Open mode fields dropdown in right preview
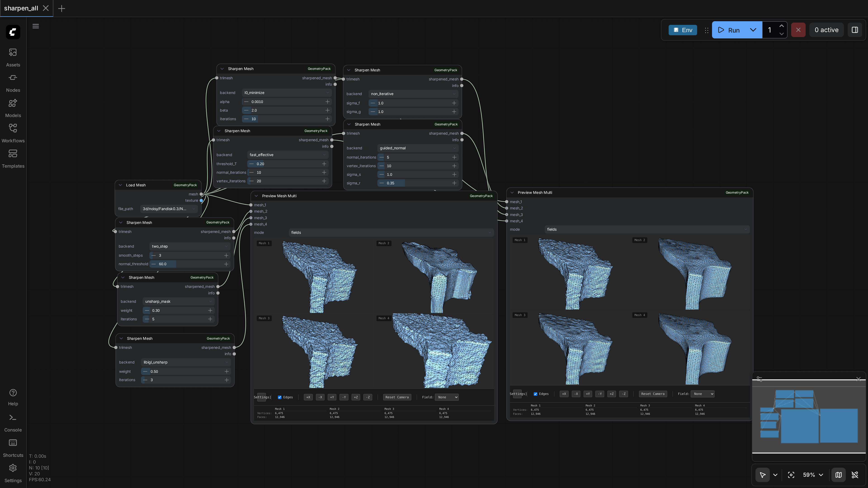 (x=647, y=229)
